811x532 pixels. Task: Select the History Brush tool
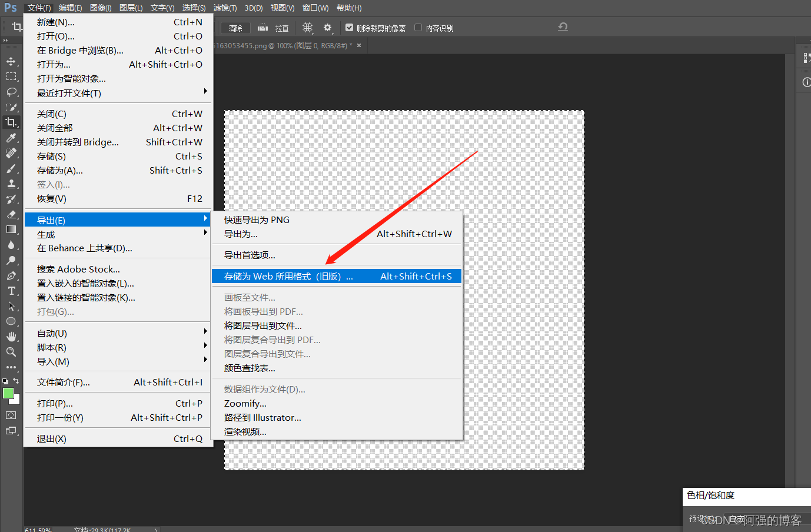pos(11,199)
